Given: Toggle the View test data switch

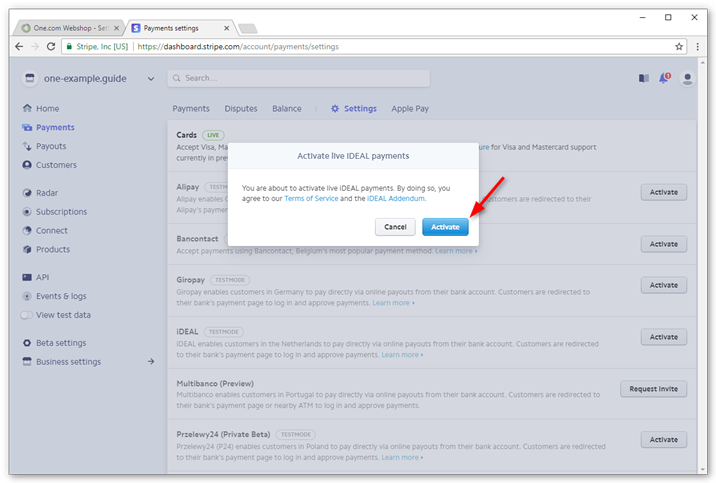Looking at the screenshot, I should pos(27,315).
